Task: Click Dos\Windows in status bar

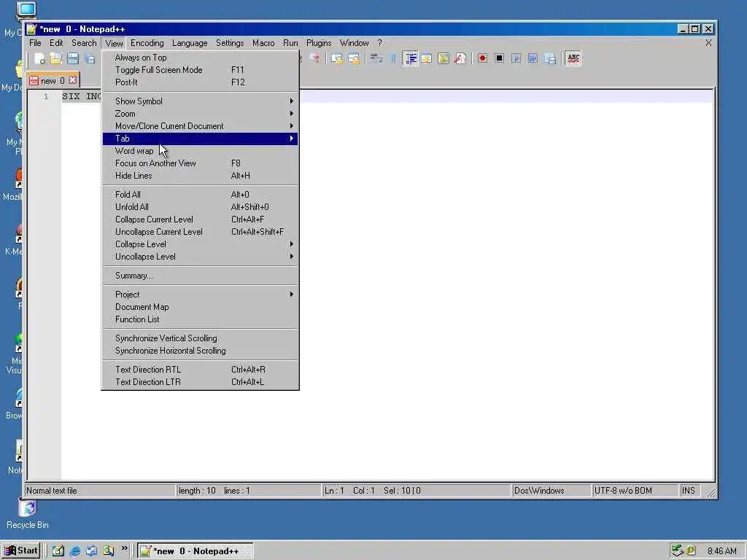Action: tap(550, 491)
